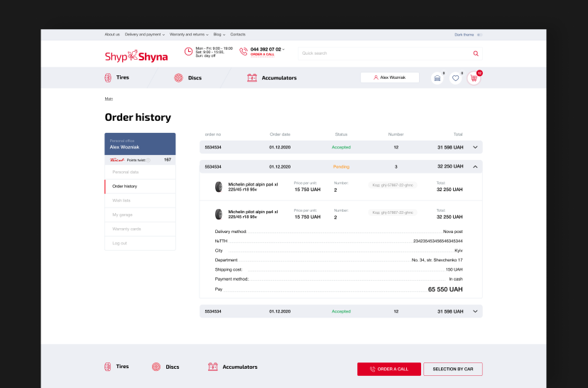
Task: Click the Points twist info icon
Action: 148,160
